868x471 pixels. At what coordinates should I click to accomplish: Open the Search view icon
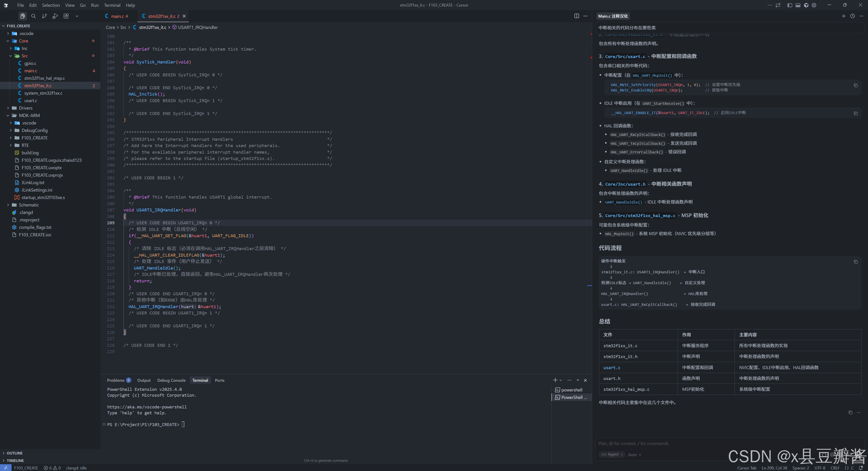[x=33, y=16]
